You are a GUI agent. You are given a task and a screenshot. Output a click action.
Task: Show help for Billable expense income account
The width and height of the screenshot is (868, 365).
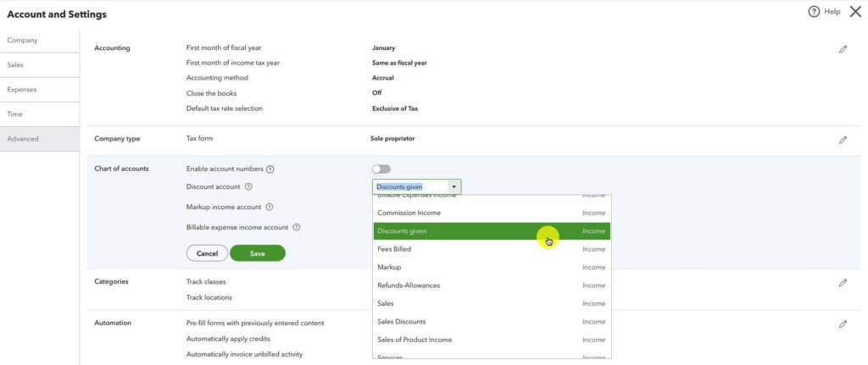(x=296, y=227)
